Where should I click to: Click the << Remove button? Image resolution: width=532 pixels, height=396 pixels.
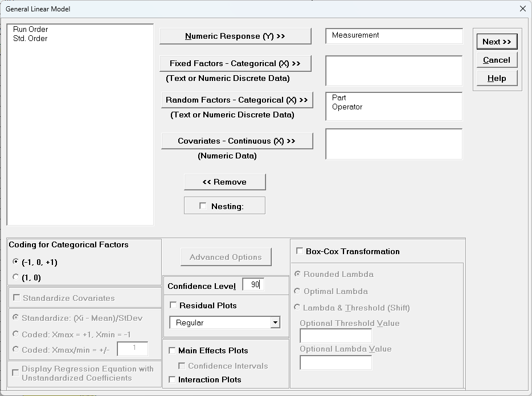pyautogui.click(x=224, y=182)
